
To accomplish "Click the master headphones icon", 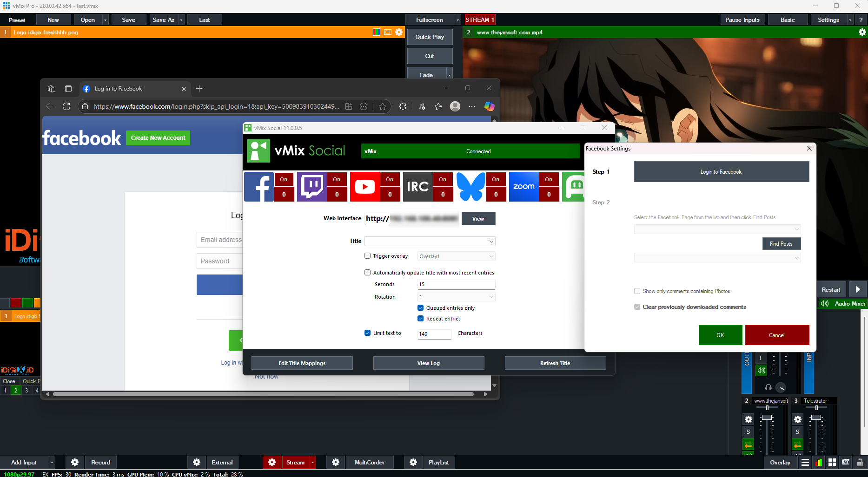I will pos(768,387).
